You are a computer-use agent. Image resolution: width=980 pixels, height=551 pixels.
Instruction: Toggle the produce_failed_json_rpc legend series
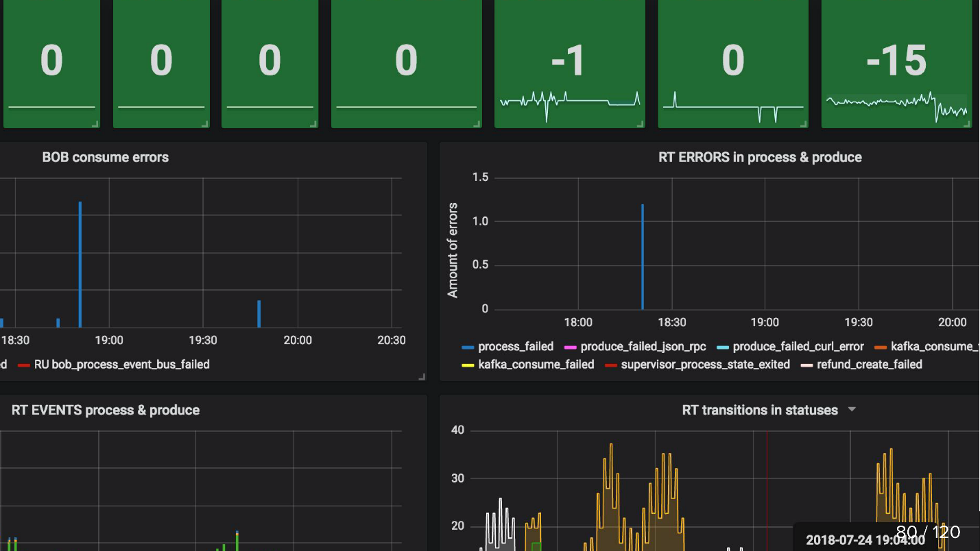(x=643, y=347)
